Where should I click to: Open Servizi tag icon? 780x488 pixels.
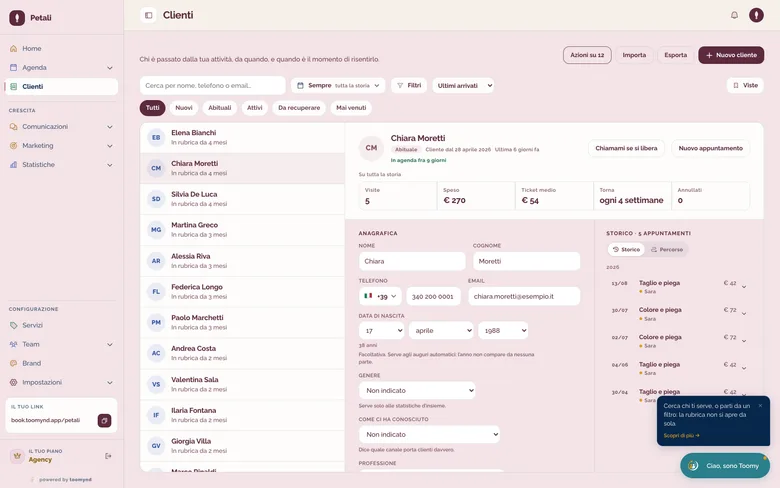[x=13, y=325]
